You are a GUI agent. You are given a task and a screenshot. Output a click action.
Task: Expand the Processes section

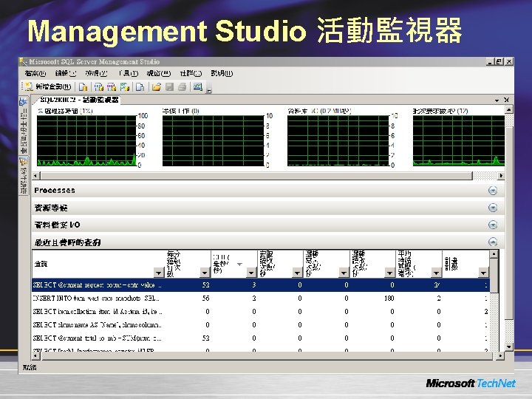(493, 191)
